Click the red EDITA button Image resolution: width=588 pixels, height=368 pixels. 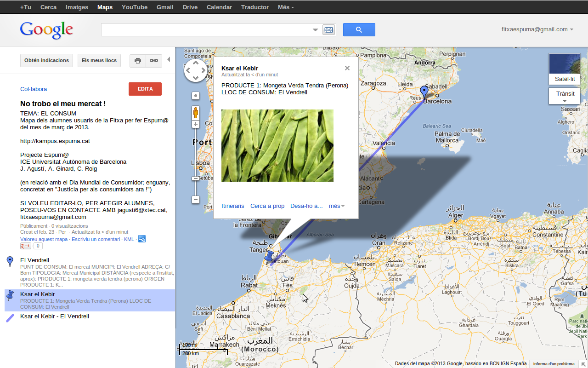145,89
